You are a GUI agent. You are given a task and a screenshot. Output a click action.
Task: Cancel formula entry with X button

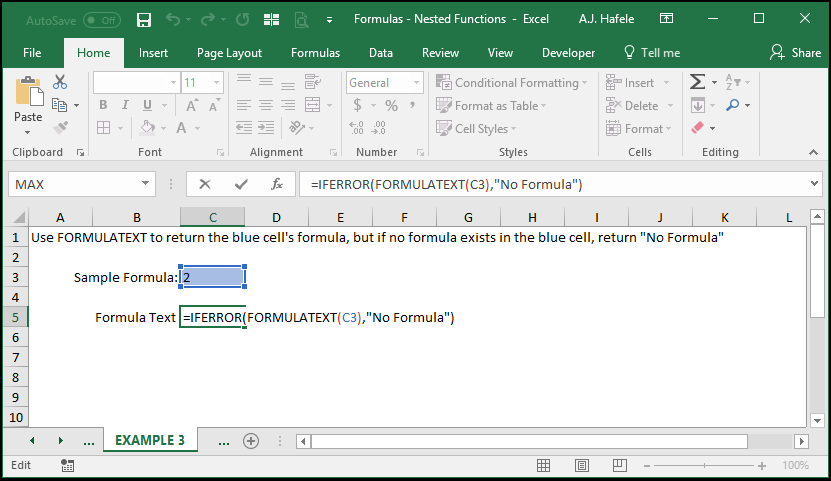pos(205,184)
